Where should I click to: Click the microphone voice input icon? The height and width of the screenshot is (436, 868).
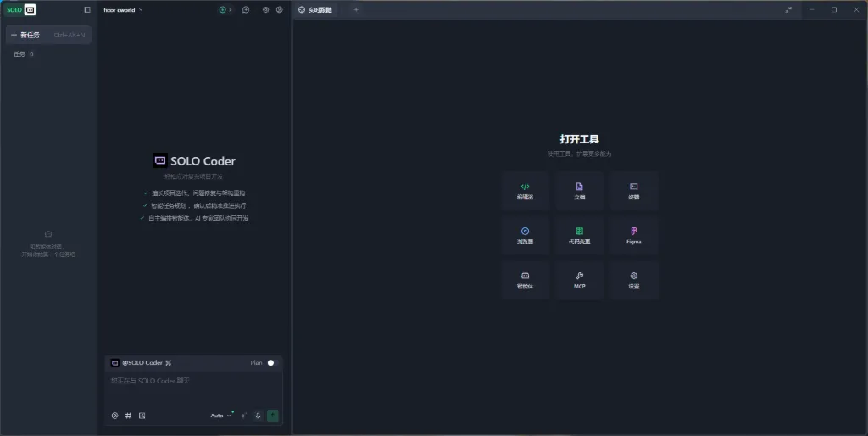tap(258, 416)
